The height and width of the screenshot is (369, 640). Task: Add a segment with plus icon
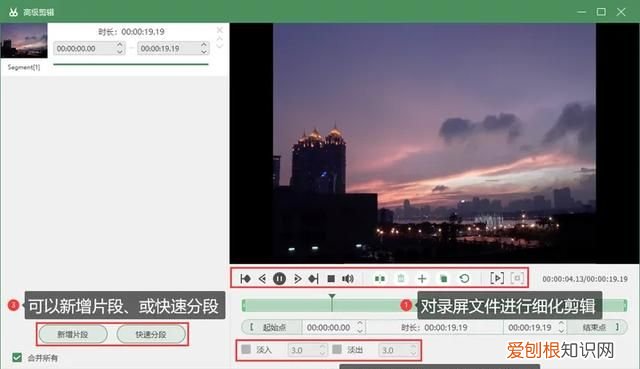click(x=422, y=279)
